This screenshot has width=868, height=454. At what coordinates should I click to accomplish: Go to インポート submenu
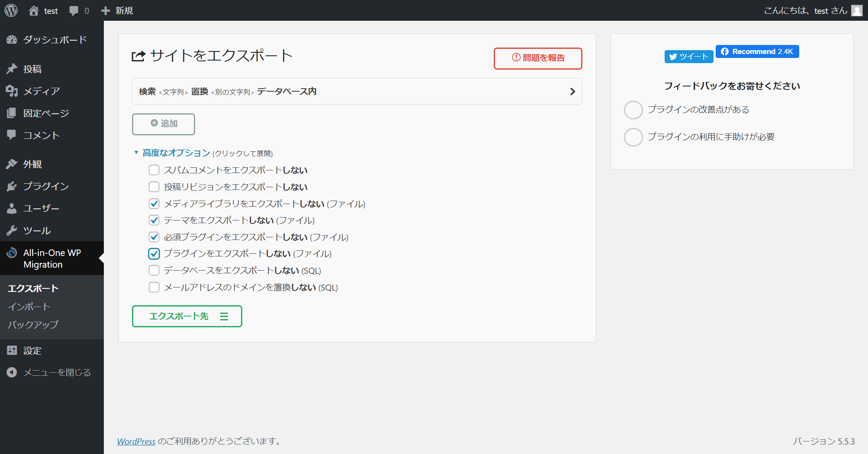[29, 307]
